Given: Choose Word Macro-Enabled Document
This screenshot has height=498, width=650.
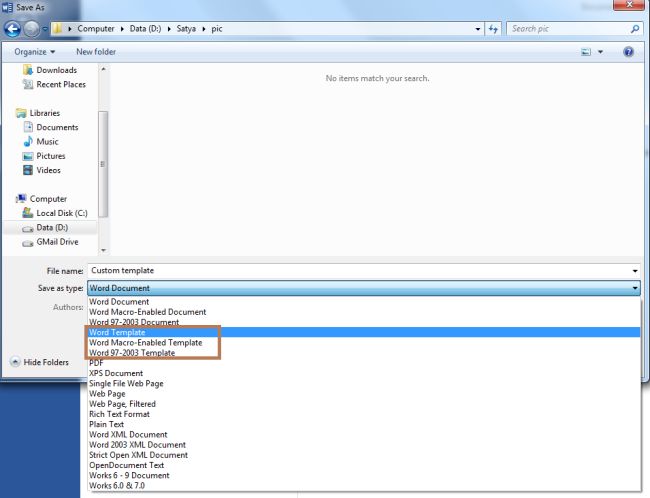Looking at the screenshot, I should 364,312.
